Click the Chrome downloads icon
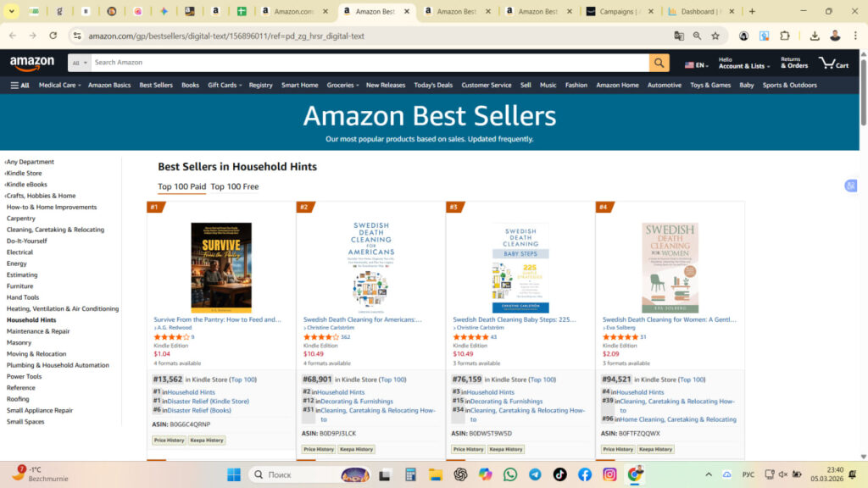 tap(815, 36)
